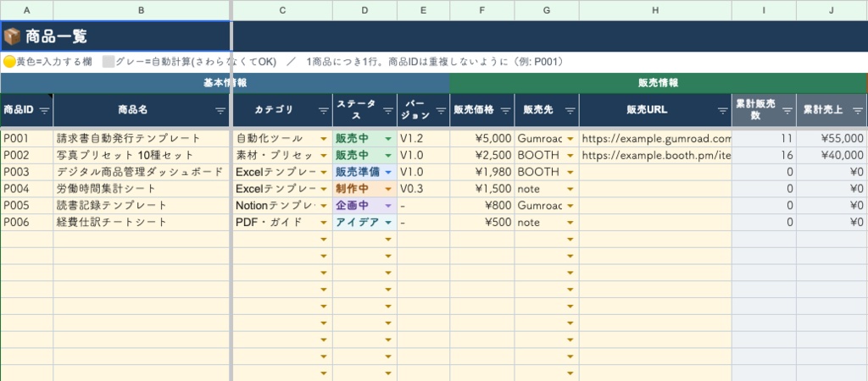Select price cell ¥800
Viewport: 868px width, 381px height.
pyautogui.click(x=482, y=206)
